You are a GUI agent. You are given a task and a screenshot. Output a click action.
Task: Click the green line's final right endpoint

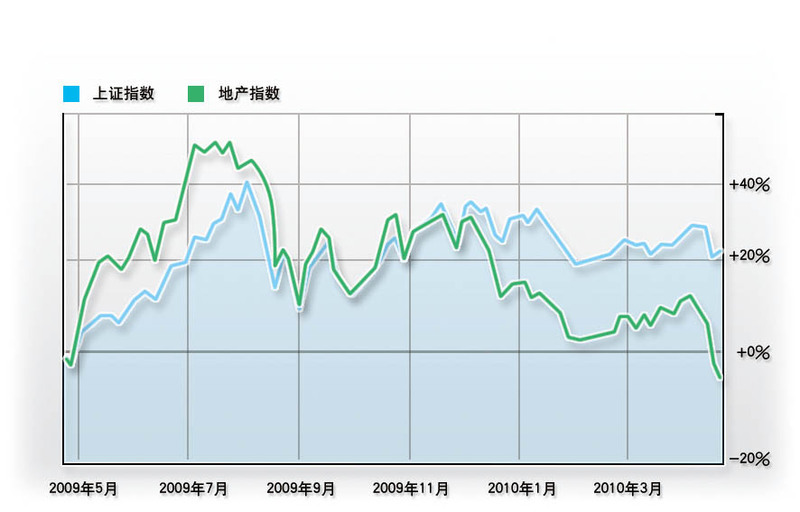(720, 377)
